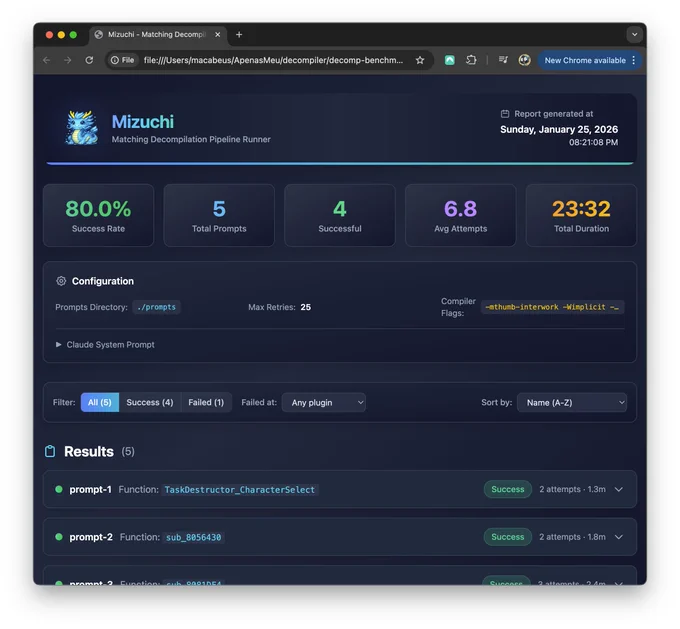The height and width of the screenshot is (629, 680).
Task: Click 2 attempts · 1.8m on prompt-2
Action: tap(572, 537)
